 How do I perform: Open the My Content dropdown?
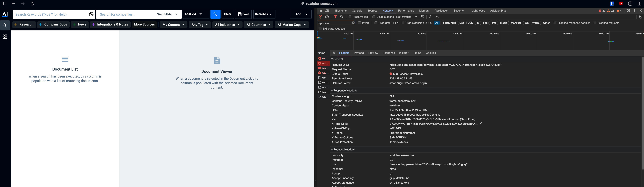(173, 25)
